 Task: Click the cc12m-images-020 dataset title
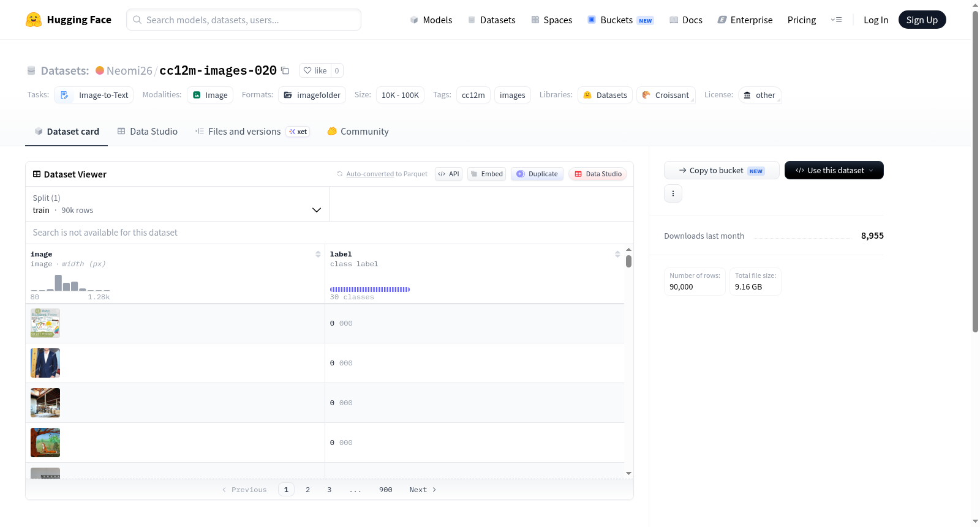pyautogui.click(x=218, y=70)
